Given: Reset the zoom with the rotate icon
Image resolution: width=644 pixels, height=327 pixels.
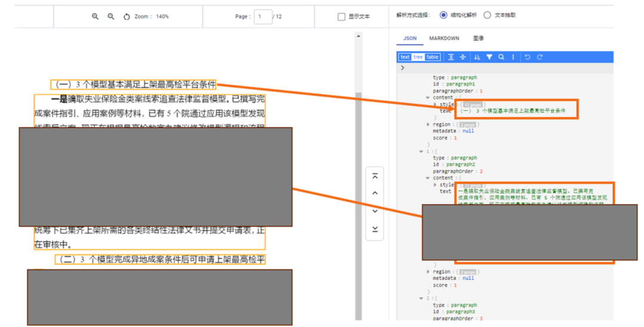Looking at the screenshot, I should click(126, 17).
